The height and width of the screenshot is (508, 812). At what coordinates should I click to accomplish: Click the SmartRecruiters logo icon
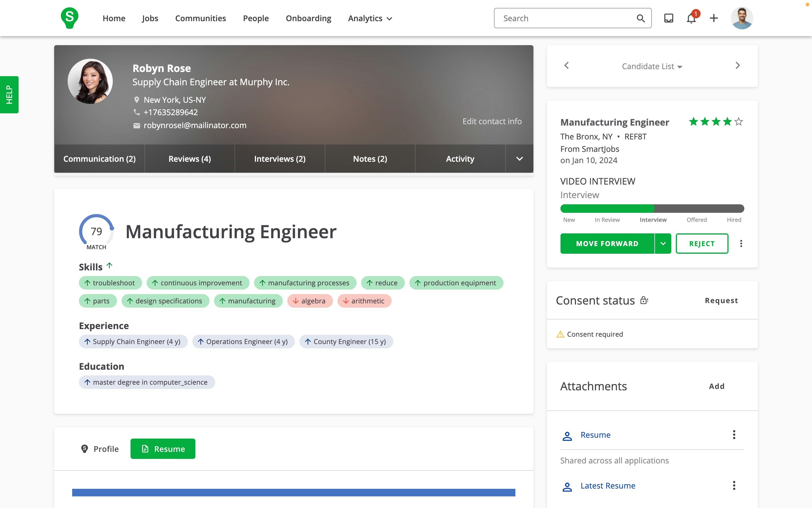click(x=69, y=18)
